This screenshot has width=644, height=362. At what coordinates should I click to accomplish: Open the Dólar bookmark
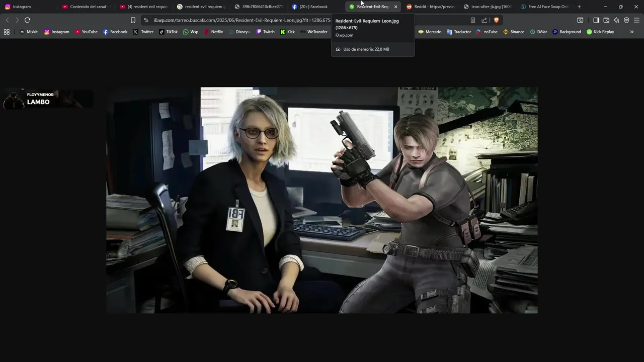click(538, 32)
